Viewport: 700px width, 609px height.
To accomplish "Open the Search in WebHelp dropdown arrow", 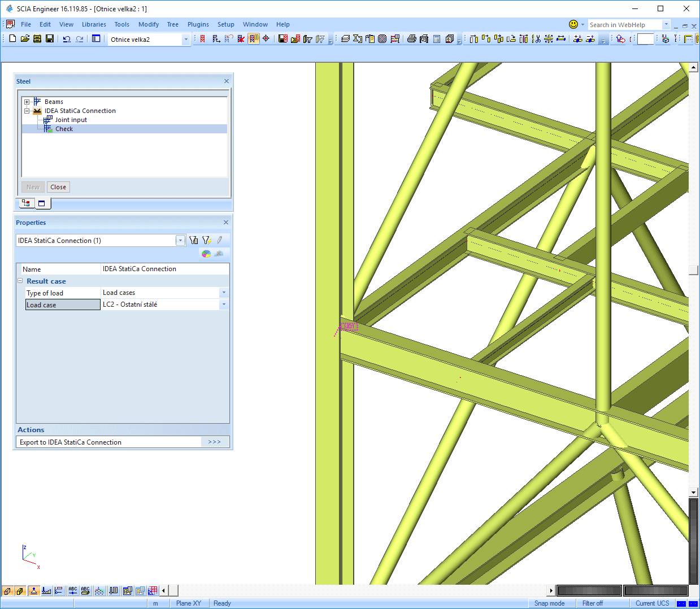I will coord(666,24).
